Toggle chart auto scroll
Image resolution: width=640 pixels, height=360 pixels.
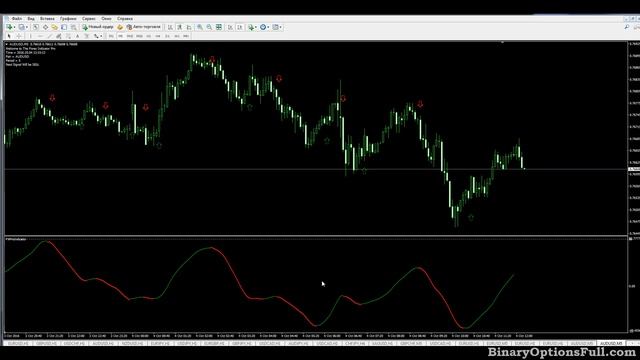point(231,27)
